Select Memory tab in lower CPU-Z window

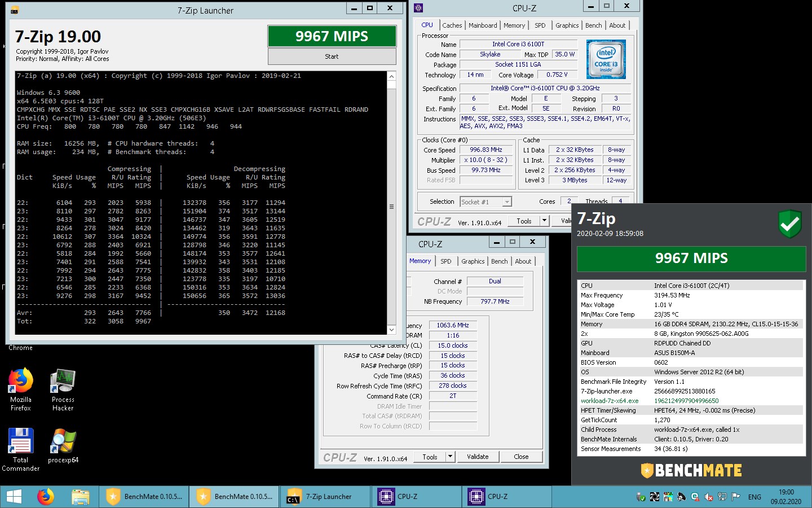(x=420, y=261)
